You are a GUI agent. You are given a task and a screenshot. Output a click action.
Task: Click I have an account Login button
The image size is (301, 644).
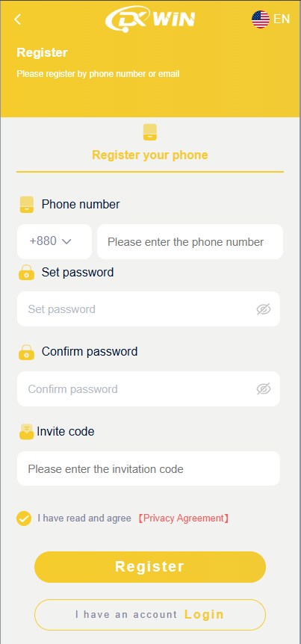pyautogui.click(x=150, y=615)
